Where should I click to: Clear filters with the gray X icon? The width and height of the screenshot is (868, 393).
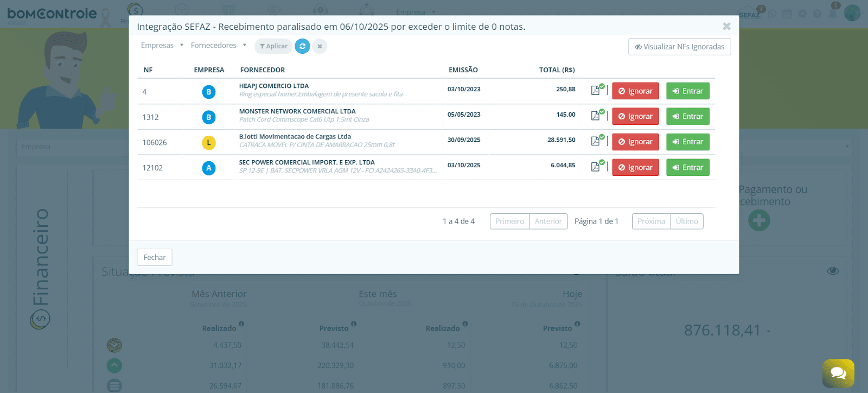tap(320, 46)
